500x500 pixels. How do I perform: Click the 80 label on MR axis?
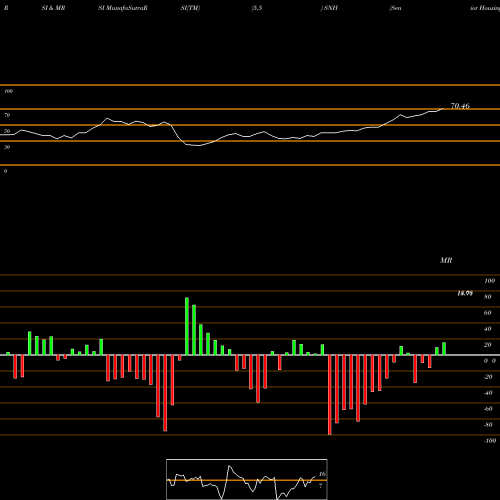pyautogui.click(x=488, y=297)
